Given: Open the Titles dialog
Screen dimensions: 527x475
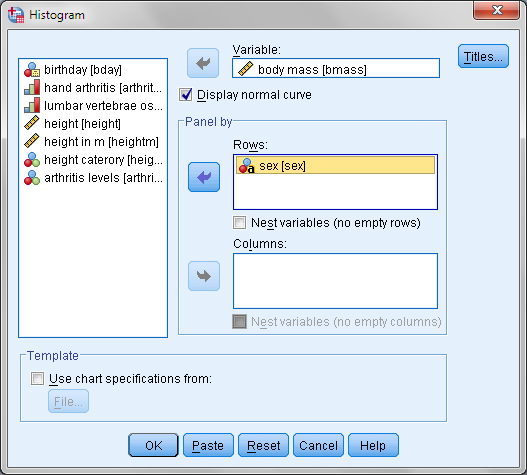Looking at the screenshot, I should [483, 56].
